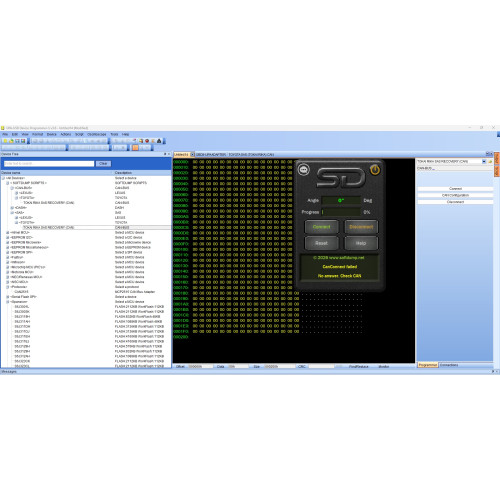Expand the EEPROM I2C node
This screenshot has height=500, width=500.
[x=8, y=237]
